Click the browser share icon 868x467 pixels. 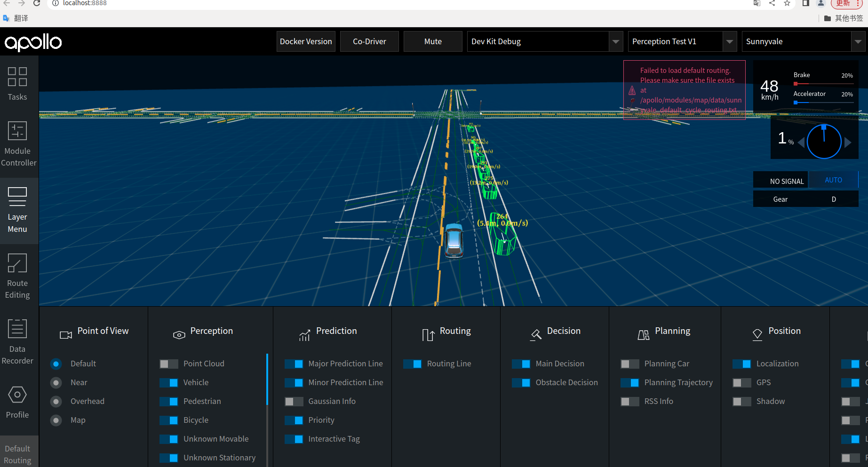[772, 3]
